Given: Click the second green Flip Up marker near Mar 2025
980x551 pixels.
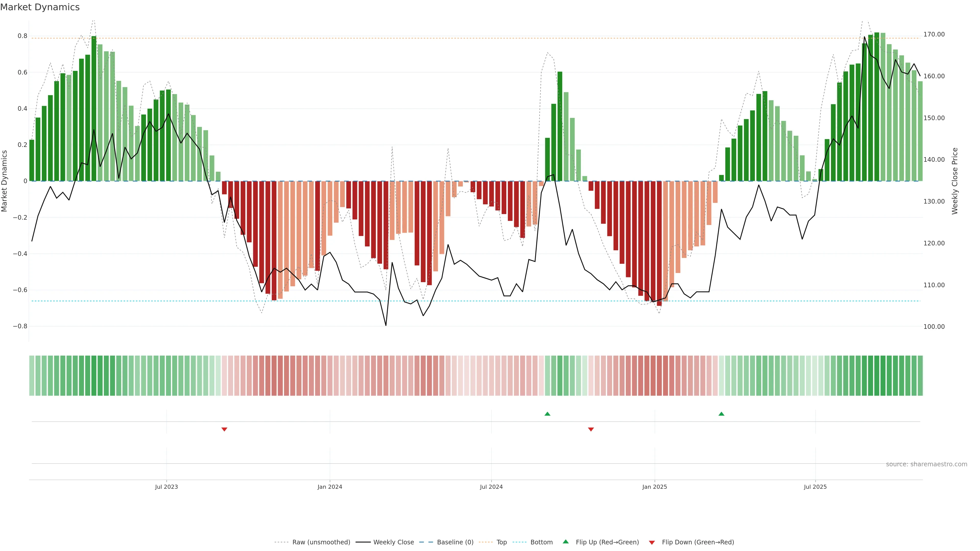Looking at the screenshot, I should click(721, 414).
